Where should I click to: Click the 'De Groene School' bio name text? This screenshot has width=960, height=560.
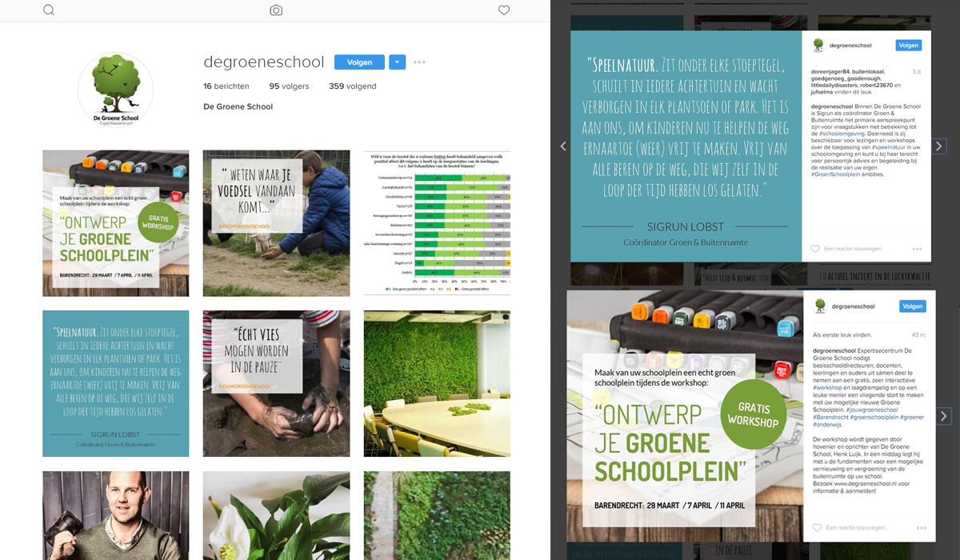(238, 106)
